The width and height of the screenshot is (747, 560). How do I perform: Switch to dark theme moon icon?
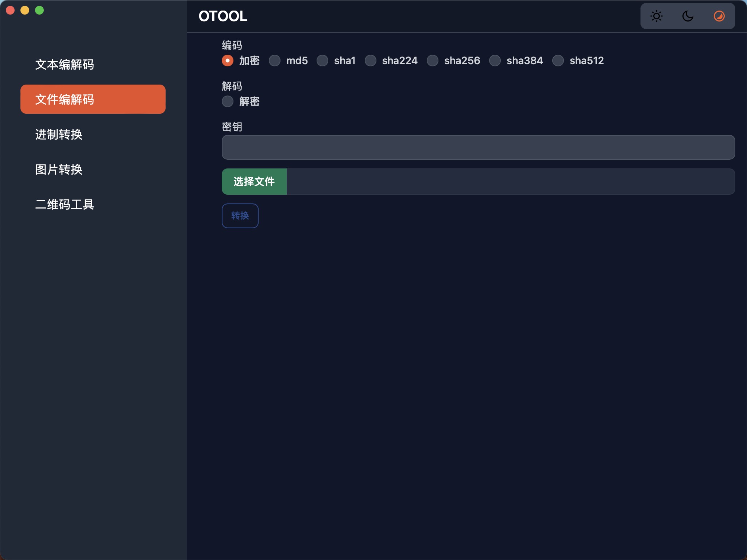[x=688, y=16]
